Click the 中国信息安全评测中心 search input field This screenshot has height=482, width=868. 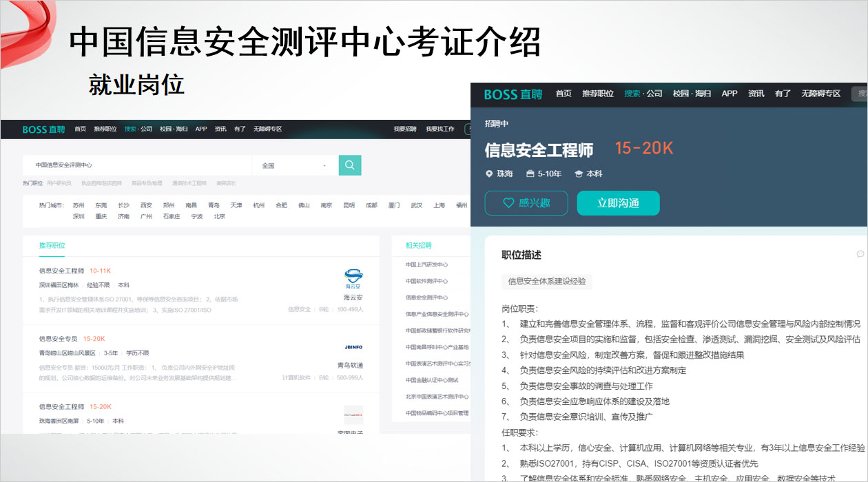[x=138, y=165]
